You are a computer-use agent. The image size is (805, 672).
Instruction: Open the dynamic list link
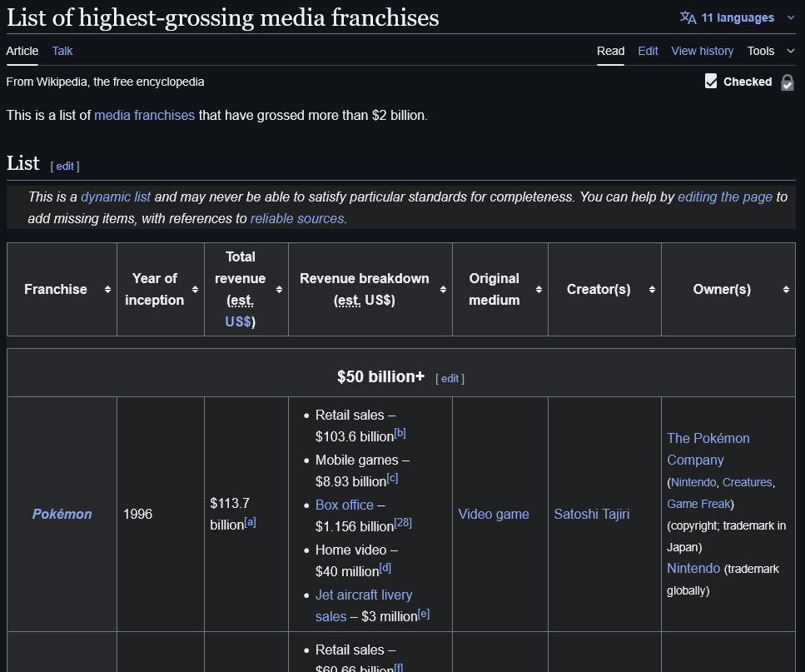pyautogui.click(x=116, y=197)
